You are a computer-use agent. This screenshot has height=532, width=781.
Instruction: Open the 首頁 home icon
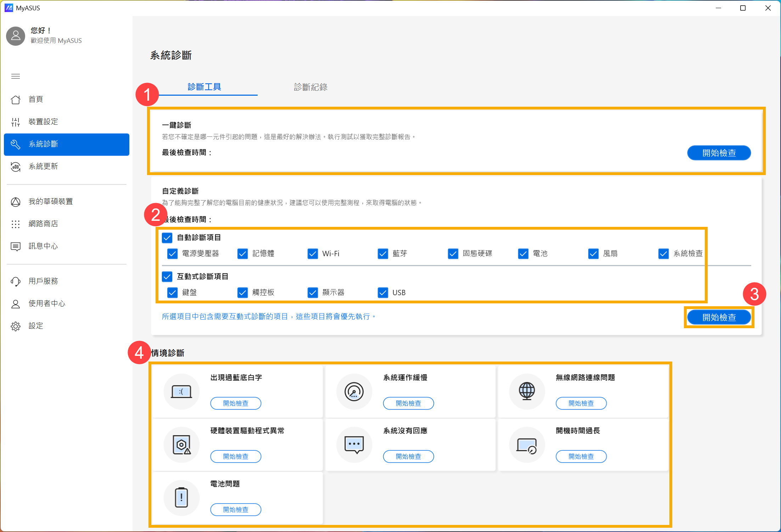point(16,100)
